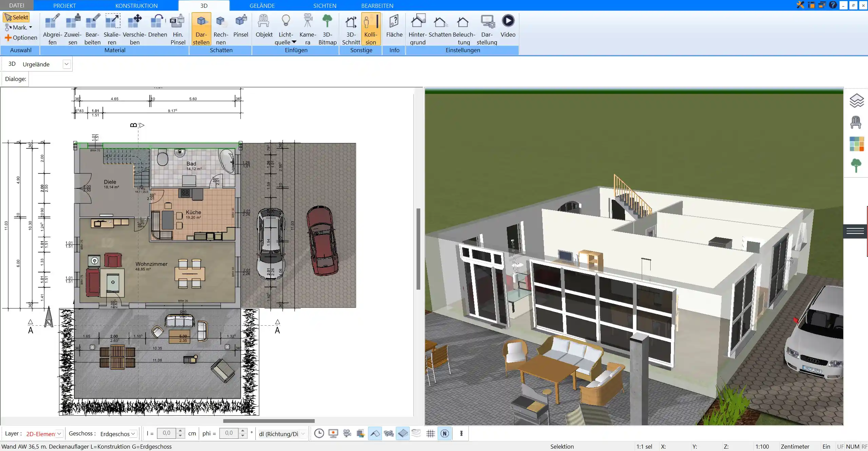Toggle the grid display in bottom toolbar
The image size is (868, 451).
[x=430, y=433]
